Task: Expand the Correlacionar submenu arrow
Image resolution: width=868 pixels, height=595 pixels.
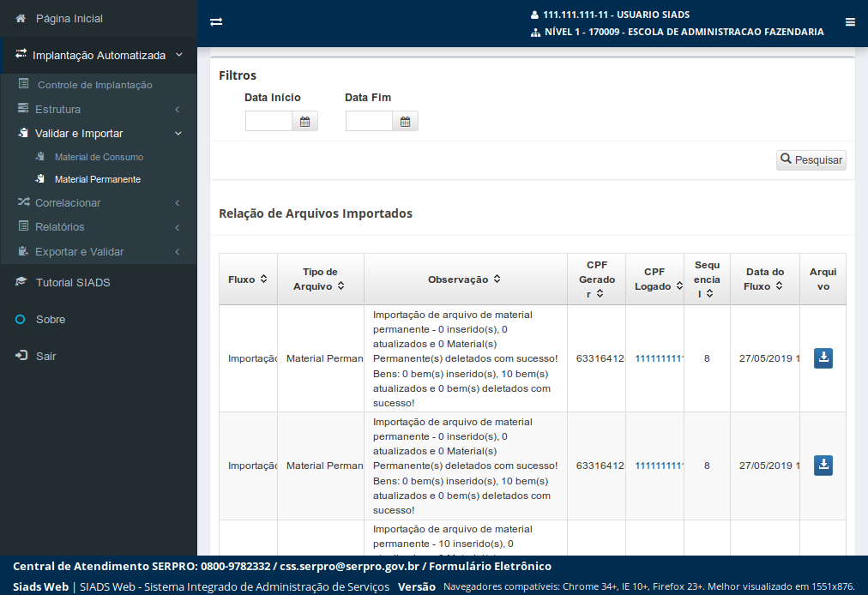Action: click(x=178, y=203)
